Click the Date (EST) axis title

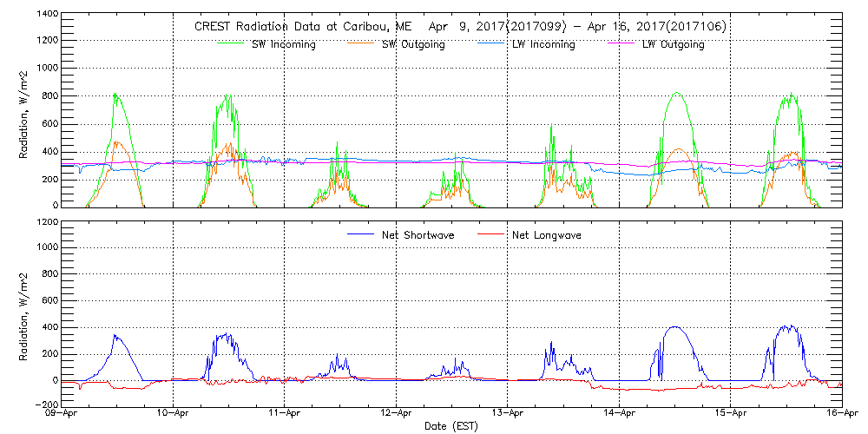pos(452,426)
